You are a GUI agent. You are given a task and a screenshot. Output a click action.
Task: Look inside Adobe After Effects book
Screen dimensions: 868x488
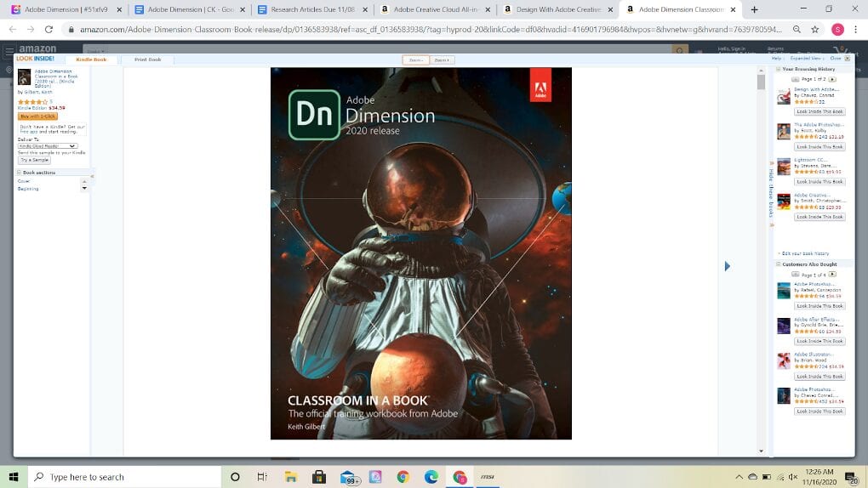(x=819, y=342)
